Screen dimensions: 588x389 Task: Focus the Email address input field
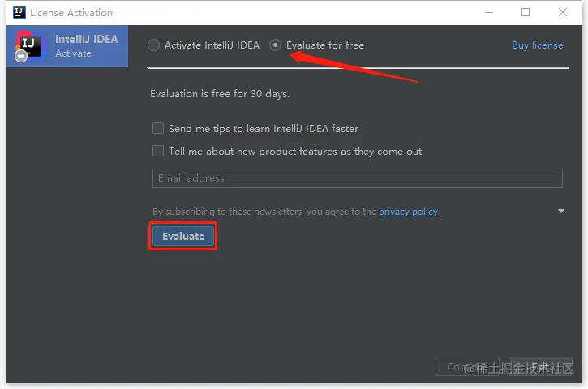(358, 178)
